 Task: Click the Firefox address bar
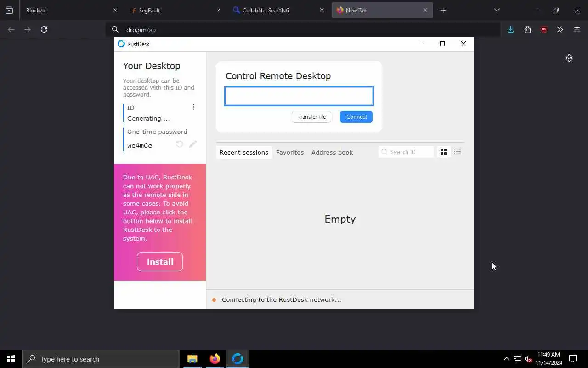[303, 29]
